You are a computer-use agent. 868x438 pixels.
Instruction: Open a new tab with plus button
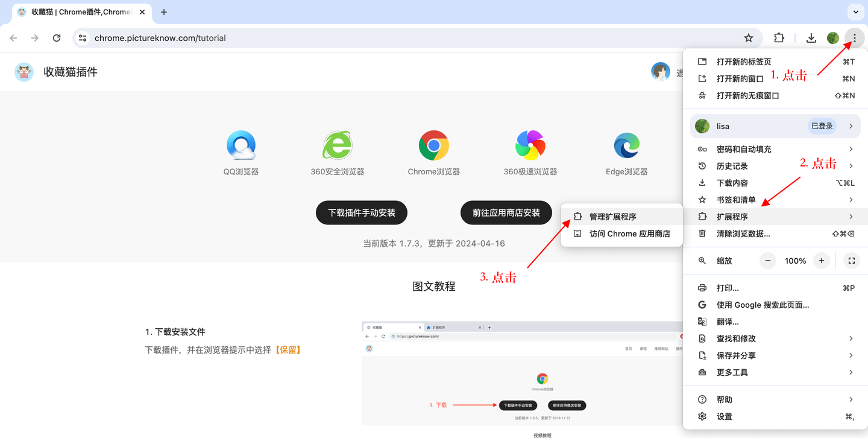click(164, 12)
